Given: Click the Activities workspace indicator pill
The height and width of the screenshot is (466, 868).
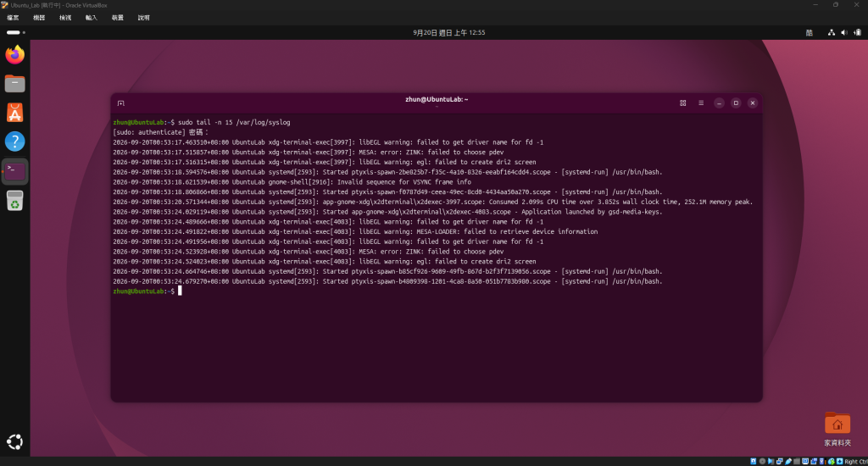Looking at the screenshot, I should pyautogui.click(x=15, y=33).
